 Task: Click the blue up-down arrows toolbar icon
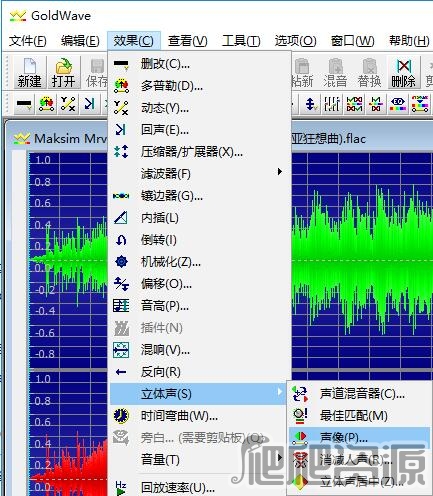pyautogui.click(x=311, y=104)
